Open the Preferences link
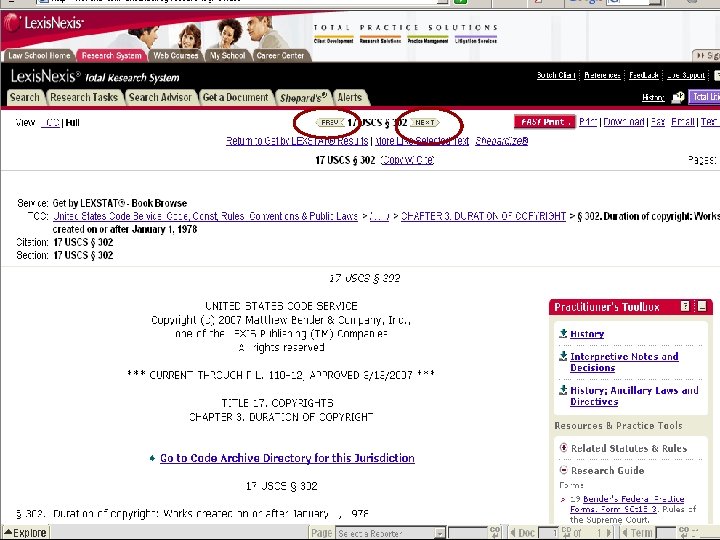Viewport: 720px width, 540px height. [602, 75]
